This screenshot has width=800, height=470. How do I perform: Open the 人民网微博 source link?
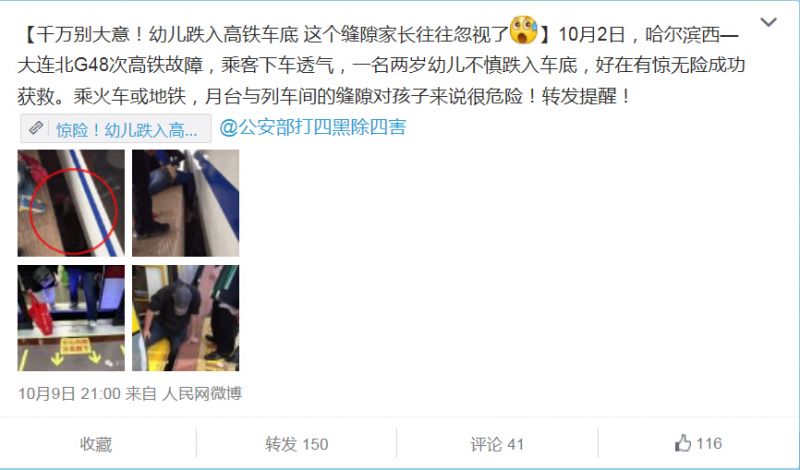(x=202, y=393)
